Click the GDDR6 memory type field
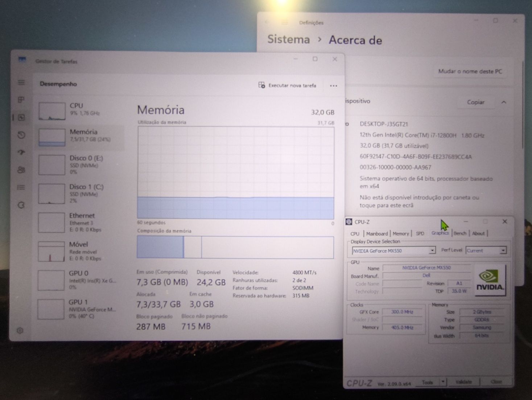Image resolution: width=532 pixels, height=400 pixels. [482, 320]
